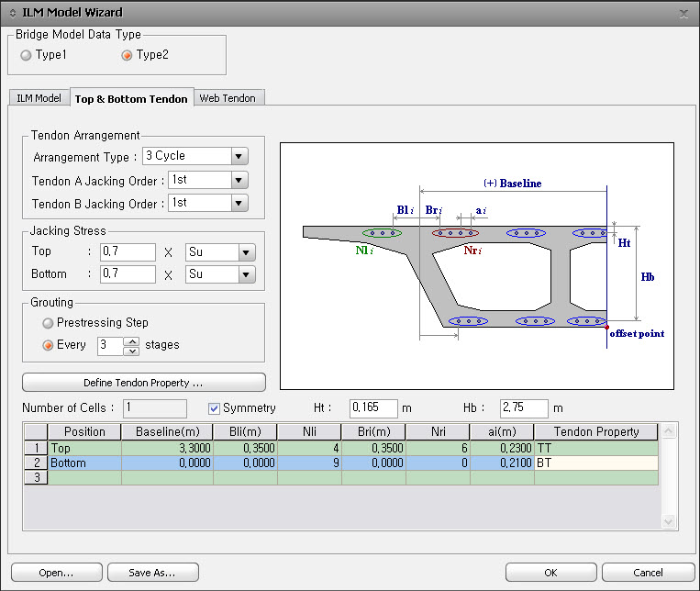This screenshot has width=700, height=591.
Task: Select Type1 bridge model data type
Action: [26, 55]
